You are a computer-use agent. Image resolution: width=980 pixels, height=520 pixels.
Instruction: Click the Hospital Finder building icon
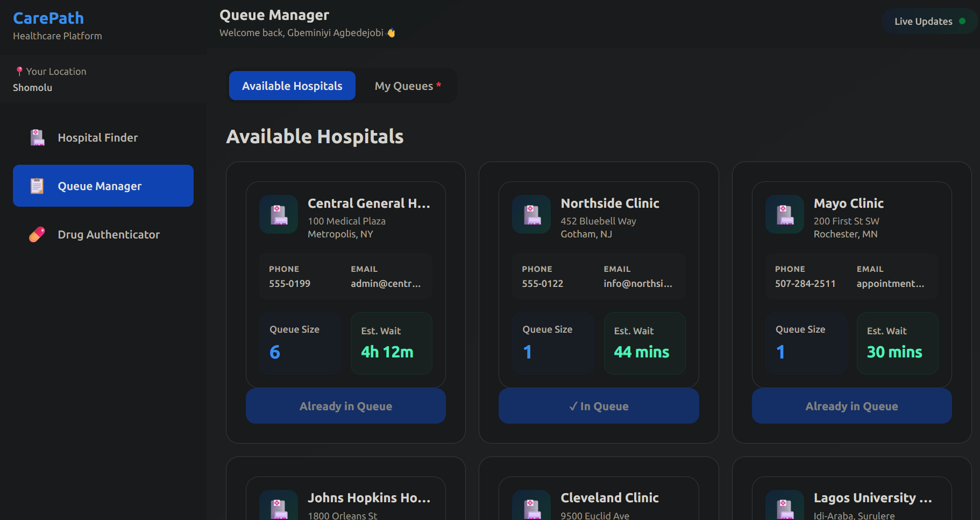37,138
